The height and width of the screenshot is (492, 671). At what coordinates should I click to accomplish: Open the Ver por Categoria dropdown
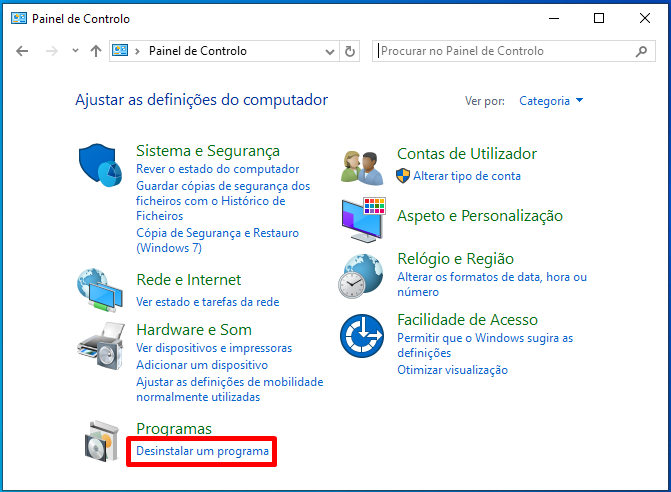551,101
